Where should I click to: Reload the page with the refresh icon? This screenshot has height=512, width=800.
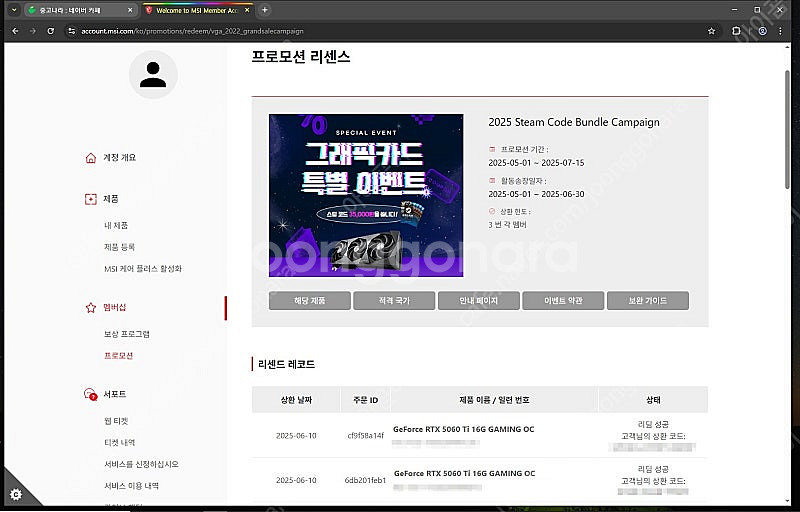(x=51, y=31)
